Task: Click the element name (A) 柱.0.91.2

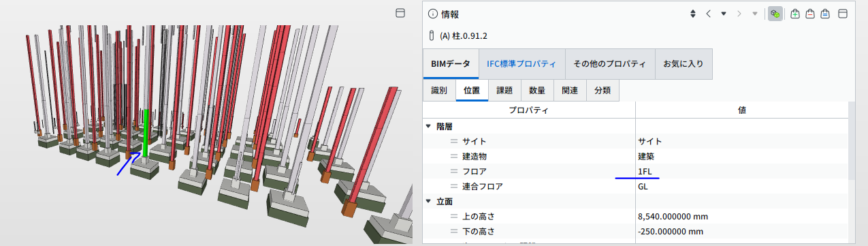Action: pos(464,35)
